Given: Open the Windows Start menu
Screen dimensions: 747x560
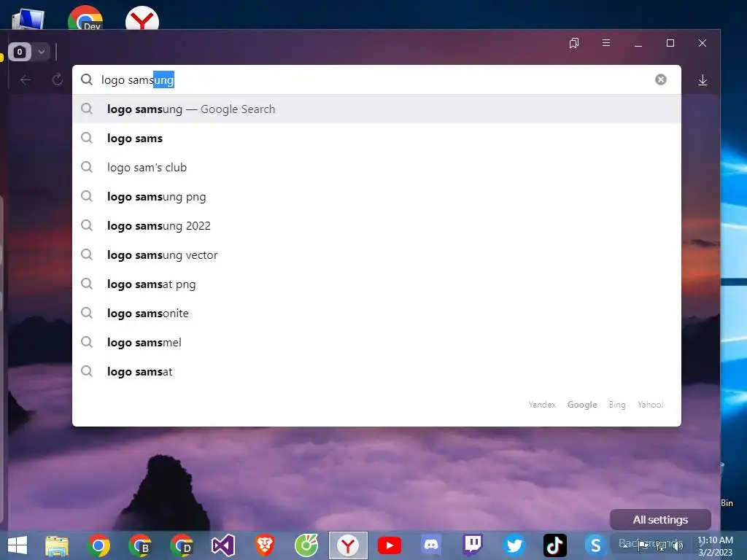Looking at the screenshot, I should click(x=18, y=545).
